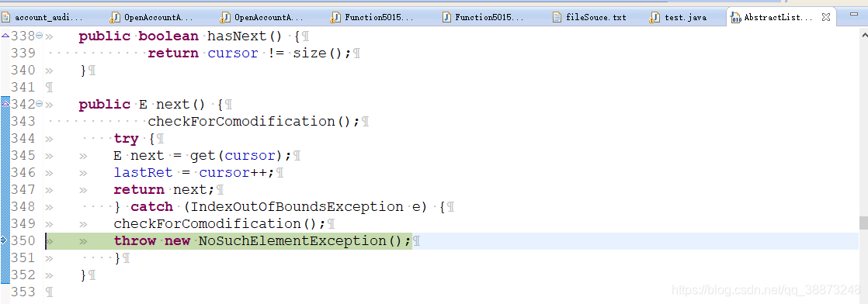
Task: Click the 'try' keyword on line 344
Action: click(127, 139)
